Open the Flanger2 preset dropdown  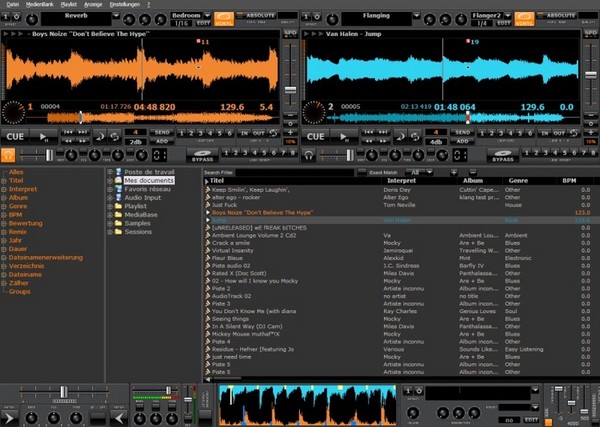[507, 16]
